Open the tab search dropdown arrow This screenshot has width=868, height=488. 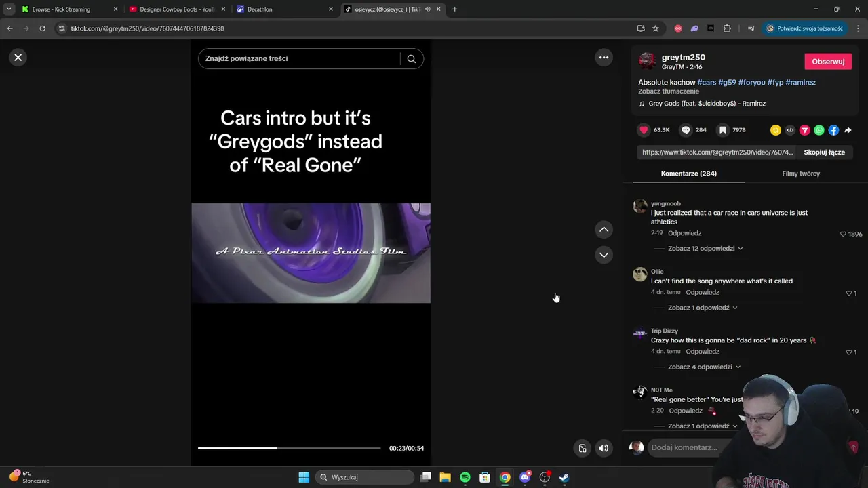click(x=8, y=9)
